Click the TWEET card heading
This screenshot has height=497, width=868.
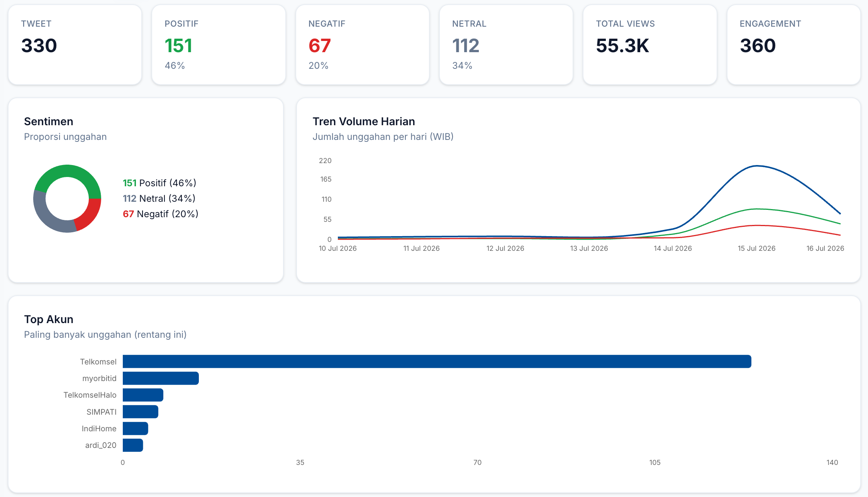point(36,24)
